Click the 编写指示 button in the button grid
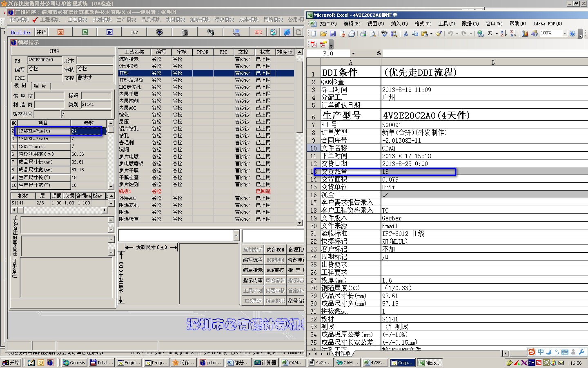Viewport: 588px width, 368px height. pos(253,270)
